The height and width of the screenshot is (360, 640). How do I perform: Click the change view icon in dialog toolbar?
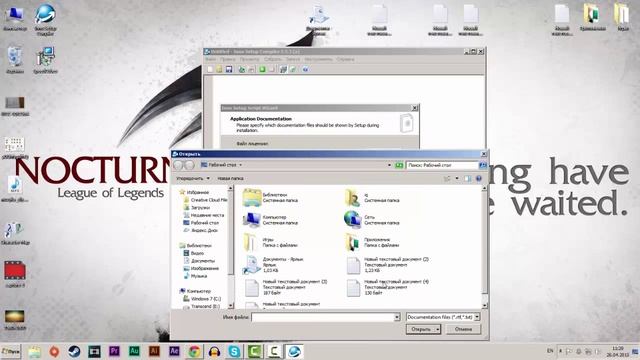[x=447, y=179]
